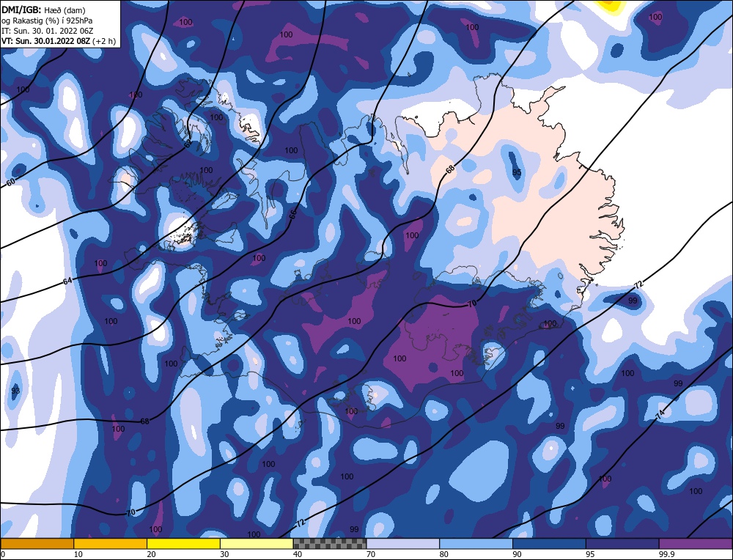Click the lavender 70–80 legend swatch

[x=403, y=544]
